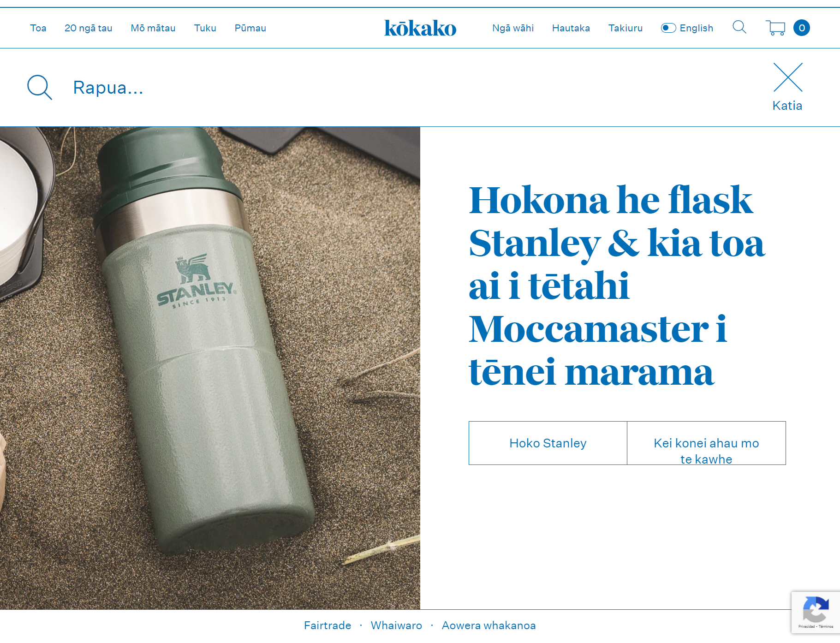Select Pūmau in the navigation
The height and width of the screenshot is (643, 840).
click(x=250, y=28)
